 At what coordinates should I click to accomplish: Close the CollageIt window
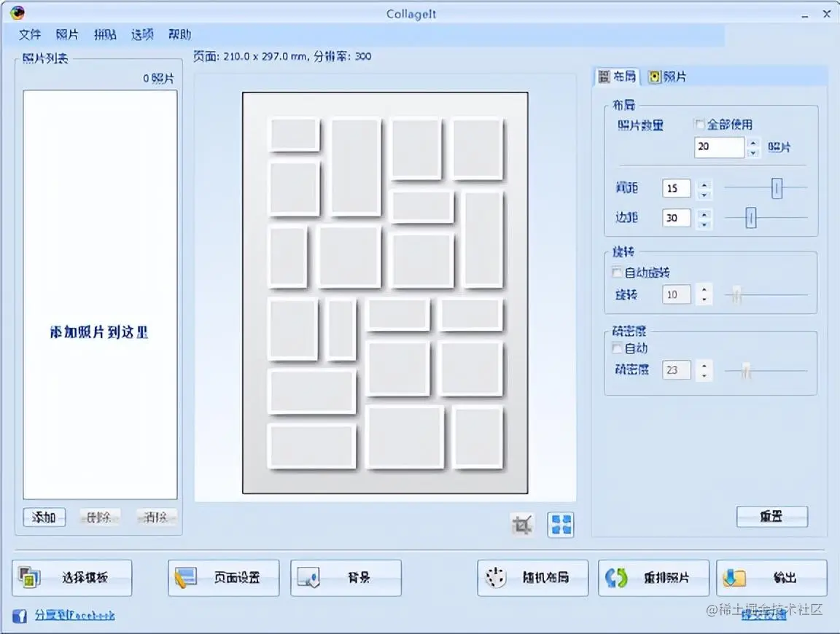[827, 15]
